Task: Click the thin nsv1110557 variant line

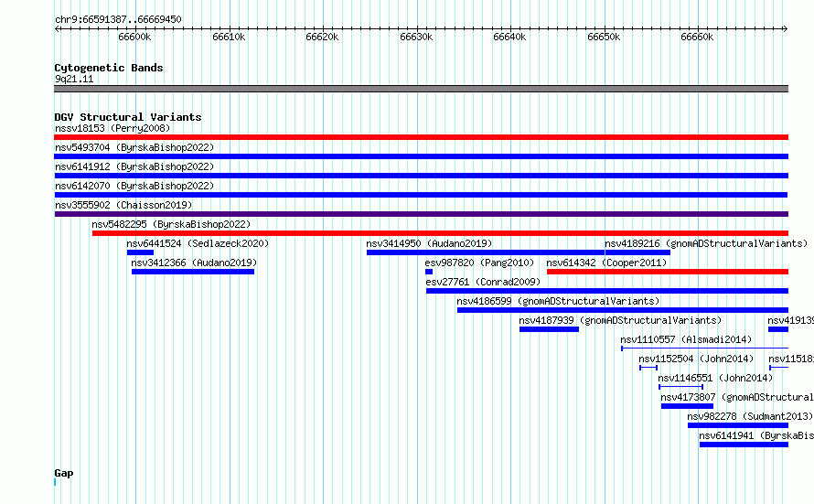Action: (705, 349)
